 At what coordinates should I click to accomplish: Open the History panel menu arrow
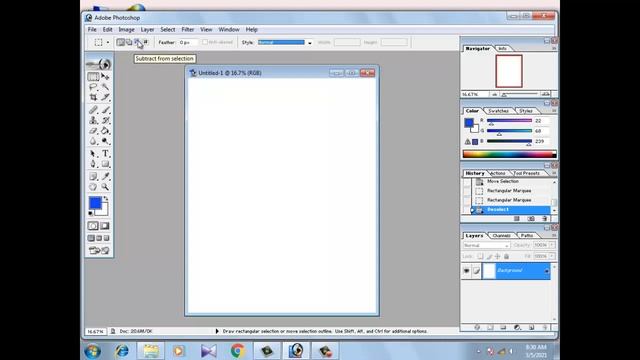tap(554, 173)
